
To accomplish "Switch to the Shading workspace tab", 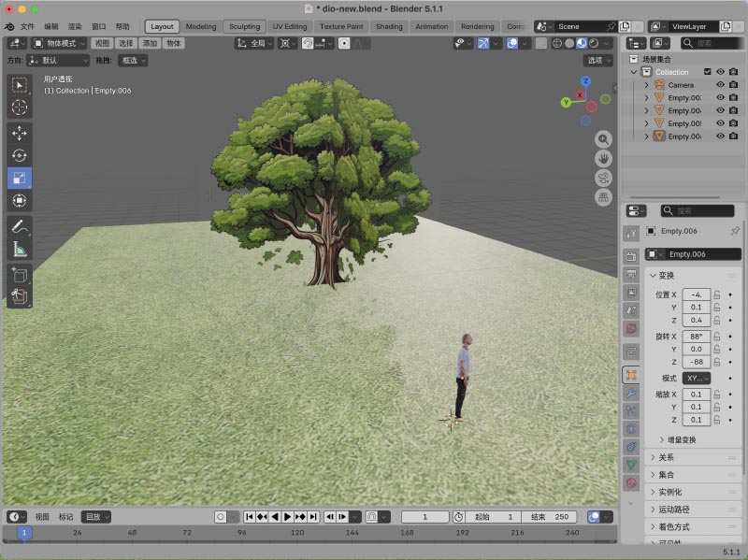I will click(x=389, y=27).
